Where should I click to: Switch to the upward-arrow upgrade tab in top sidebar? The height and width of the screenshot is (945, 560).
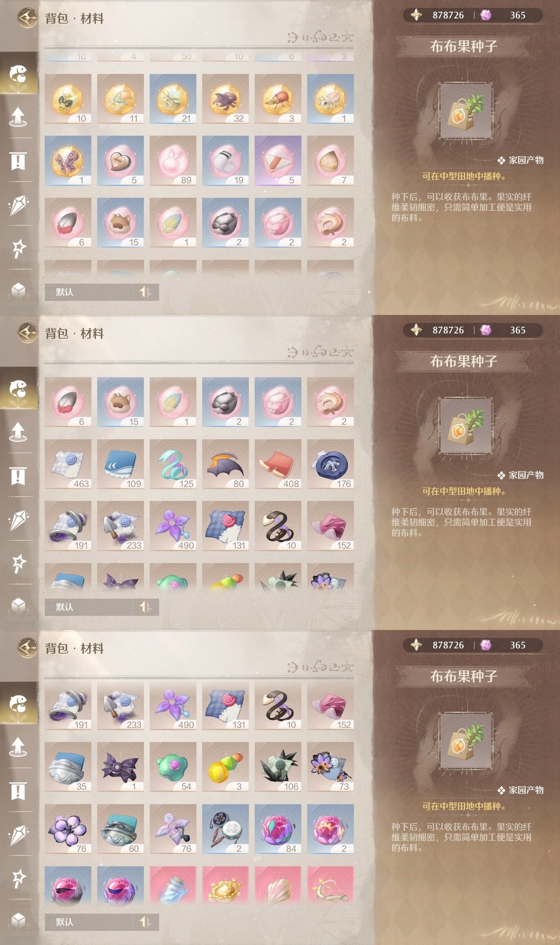(18, 116)
